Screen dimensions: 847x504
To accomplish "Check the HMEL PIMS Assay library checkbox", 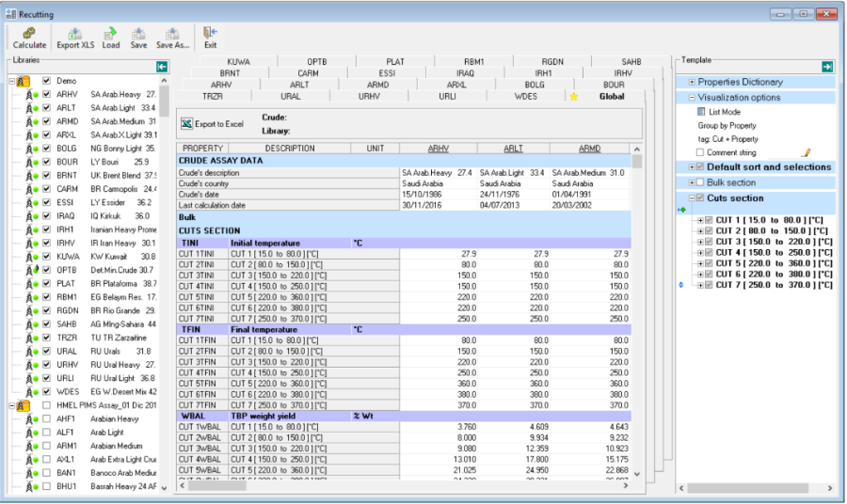I will pyautogui.click(x=46, y=405).
